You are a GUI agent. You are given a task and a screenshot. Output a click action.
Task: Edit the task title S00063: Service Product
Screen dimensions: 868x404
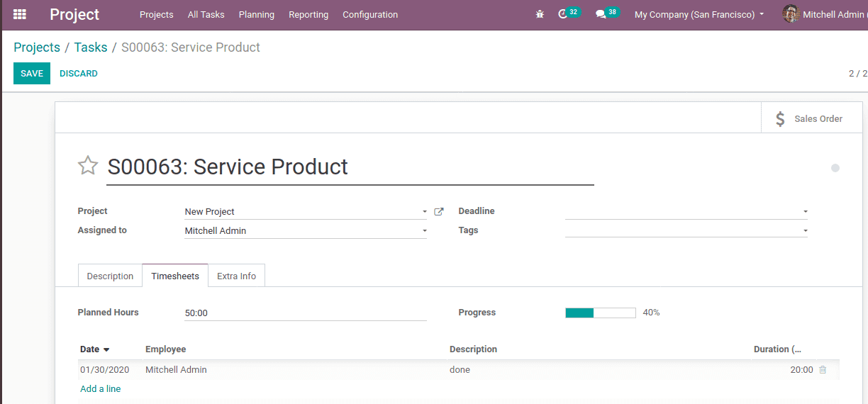tap(350, 167)
